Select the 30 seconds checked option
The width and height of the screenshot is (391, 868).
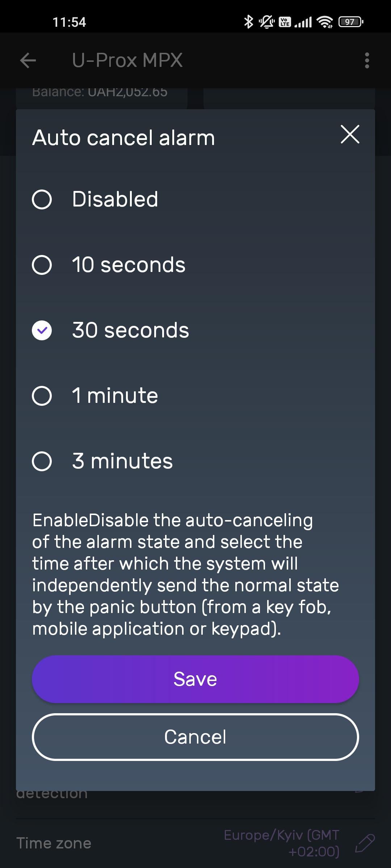click(x=42, y=330)
